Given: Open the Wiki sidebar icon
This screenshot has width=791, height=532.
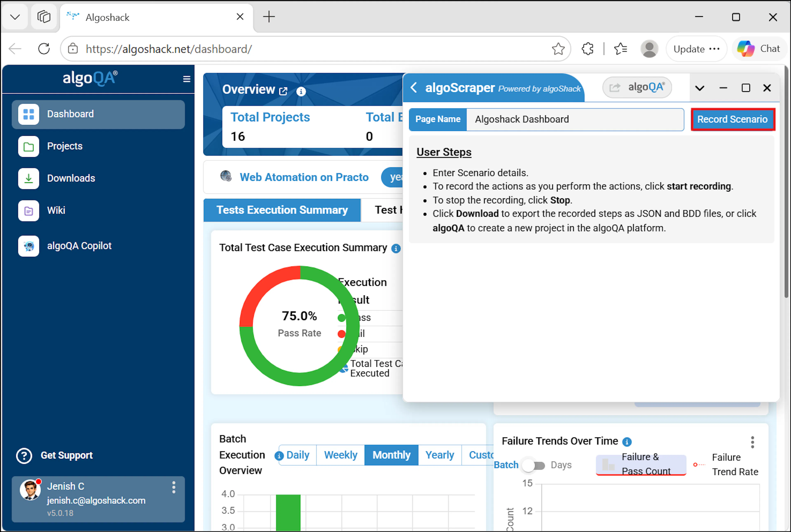Looking at the screenshot, I should tap(28, 211).
